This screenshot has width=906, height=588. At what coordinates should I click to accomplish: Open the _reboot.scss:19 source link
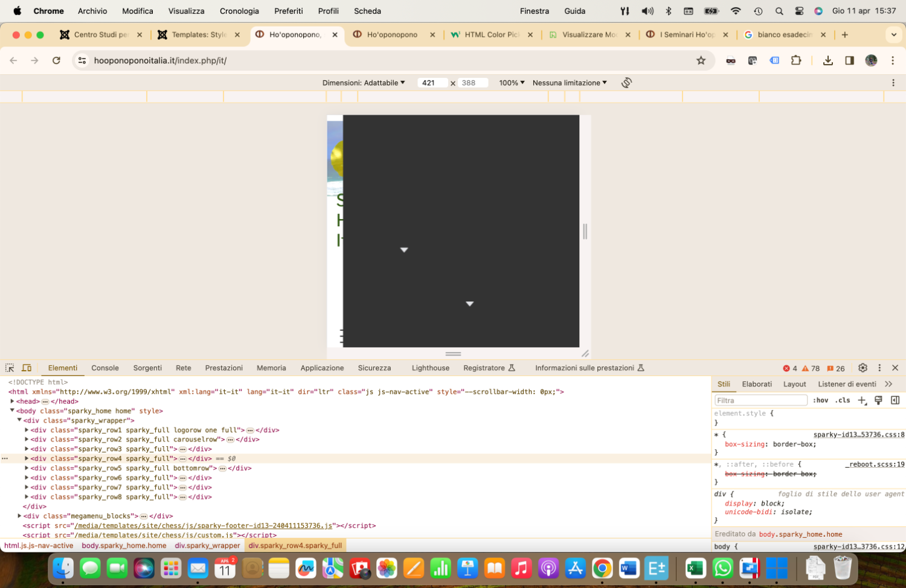coord(875,464)
